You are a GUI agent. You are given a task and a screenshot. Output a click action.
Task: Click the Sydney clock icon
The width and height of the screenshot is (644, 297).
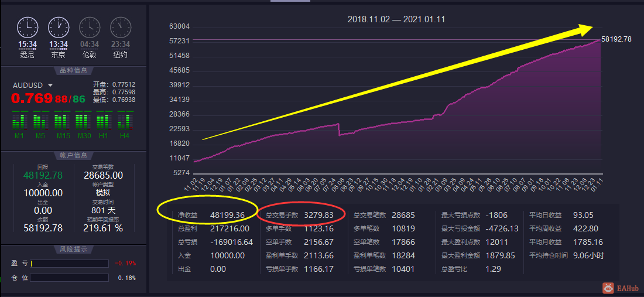click(28, 28)
